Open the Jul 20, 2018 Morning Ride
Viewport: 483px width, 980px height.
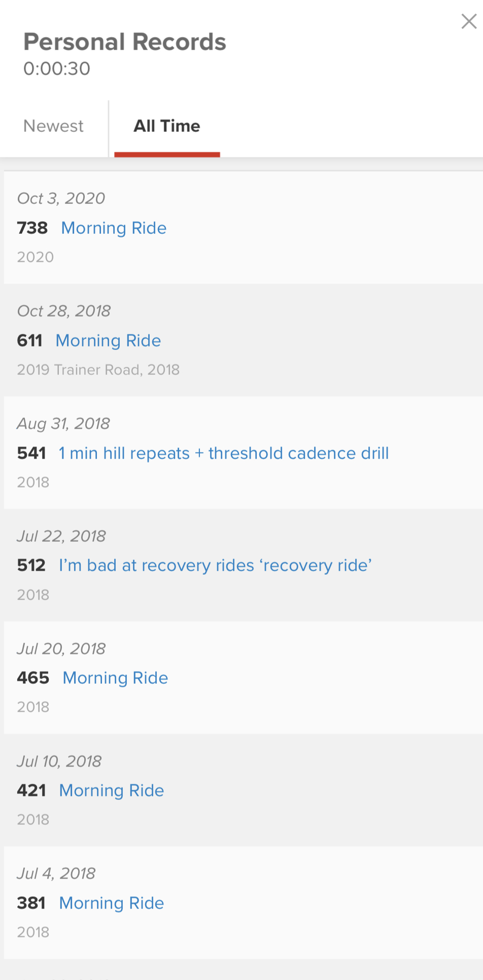[115, 678]
